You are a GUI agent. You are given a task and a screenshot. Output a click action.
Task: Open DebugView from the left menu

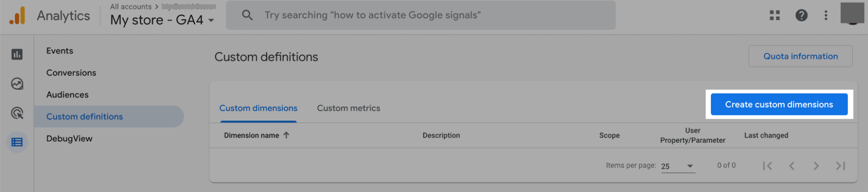[69, 138]
